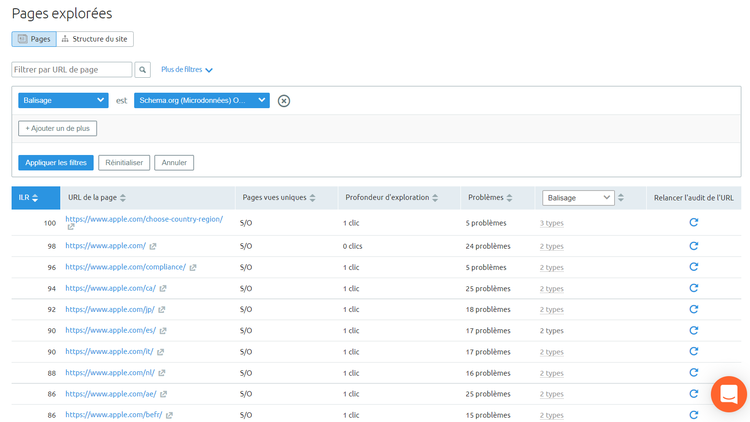Open external icon for the /ca/ URL
This screenshot has width=750, height=422.
point(163,289)
